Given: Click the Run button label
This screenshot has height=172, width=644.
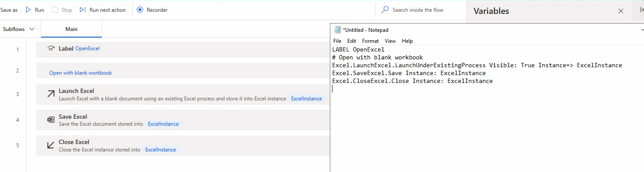Looking at the screenshot, I should click(39, 10).
